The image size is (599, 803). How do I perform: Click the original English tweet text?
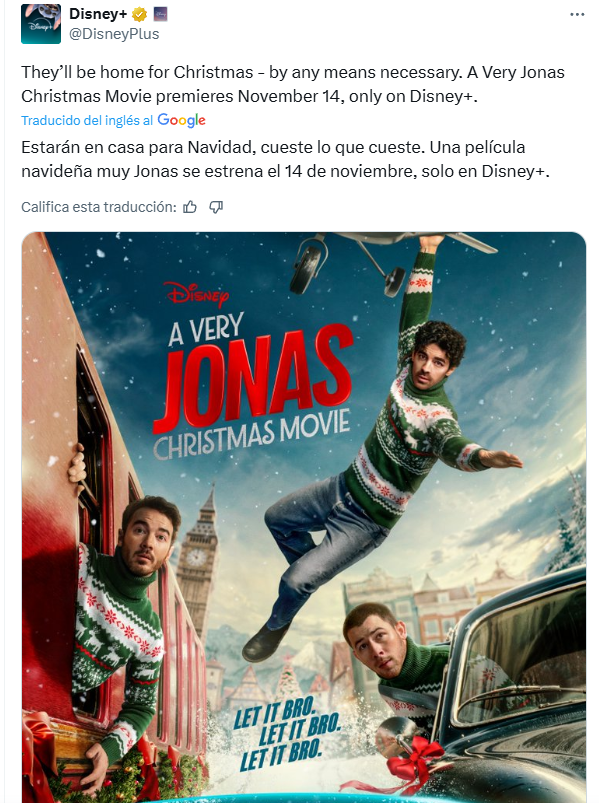pyautogui.click(x=293, y=84)
